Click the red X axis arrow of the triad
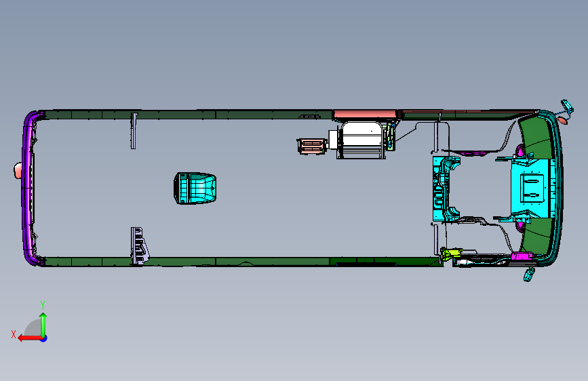 pos(30,338)
